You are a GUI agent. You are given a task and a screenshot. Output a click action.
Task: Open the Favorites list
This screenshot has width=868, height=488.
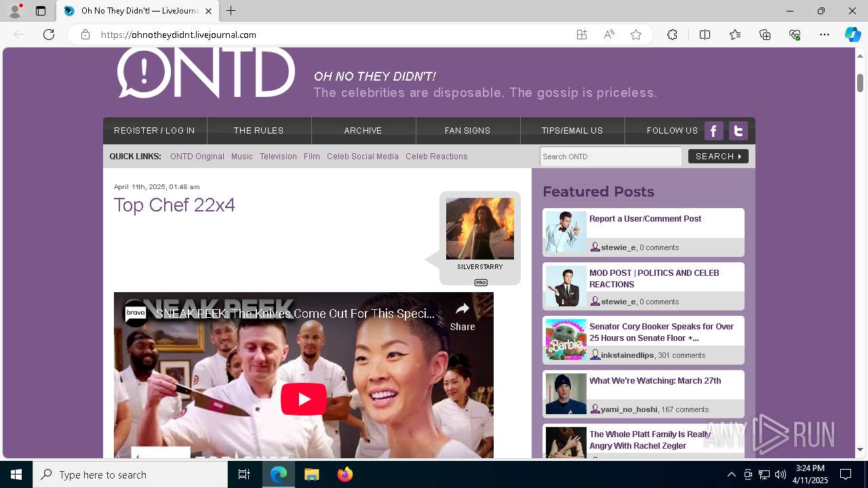pyautogui.click(x=735, y=35)
